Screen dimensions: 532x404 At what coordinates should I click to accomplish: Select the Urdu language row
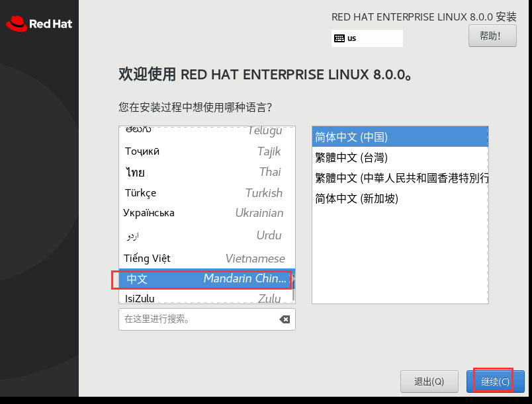point(207,235)
